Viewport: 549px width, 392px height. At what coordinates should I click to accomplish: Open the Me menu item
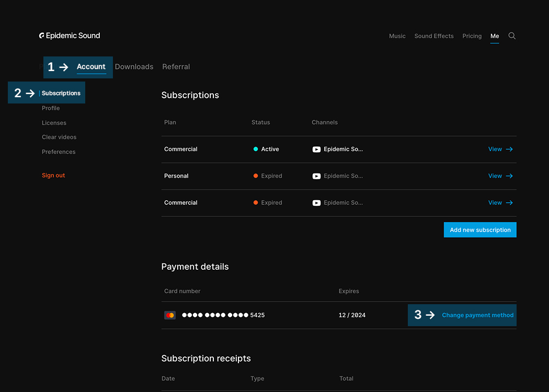(495, 36)
